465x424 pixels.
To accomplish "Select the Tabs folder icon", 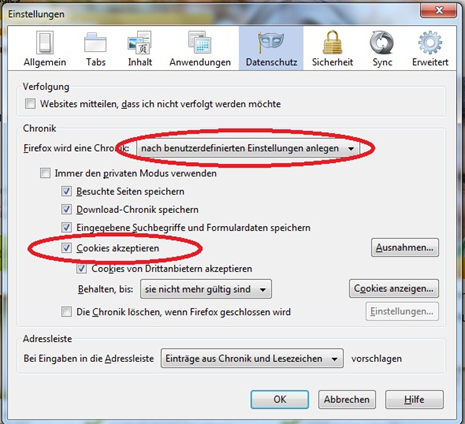I will tap(95, 43).
